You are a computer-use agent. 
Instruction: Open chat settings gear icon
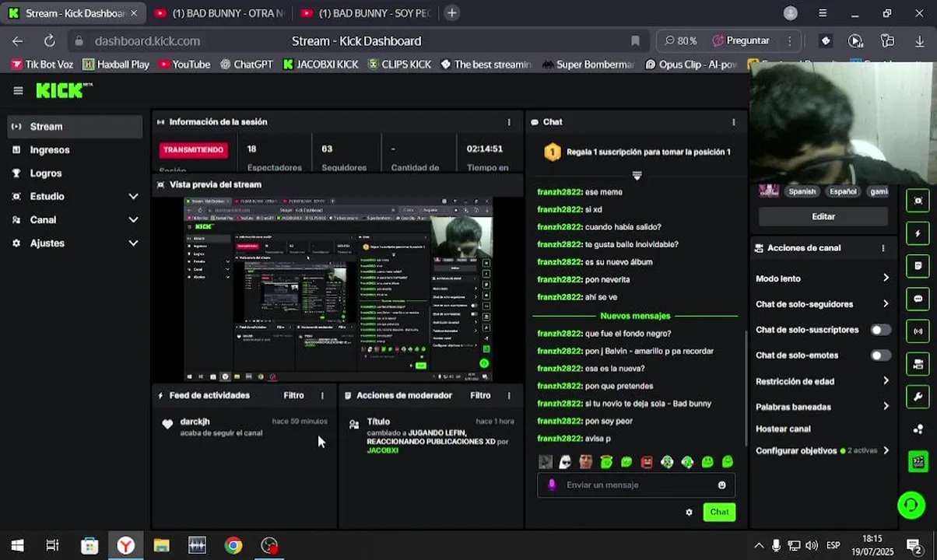689,512
